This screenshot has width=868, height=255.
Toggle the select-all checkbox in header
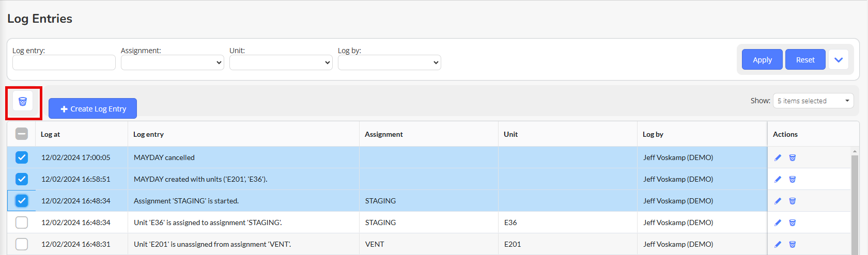(x=22, y=134)
